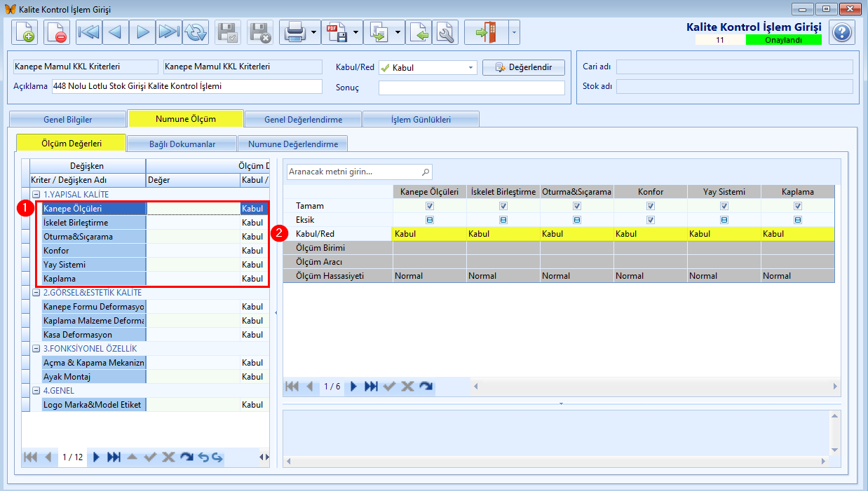Viewport: 868px width, 491px height.
Task: Toggle Tamam checkbox under İskelet Birleştirme
Action: click(x=503, y=206)
